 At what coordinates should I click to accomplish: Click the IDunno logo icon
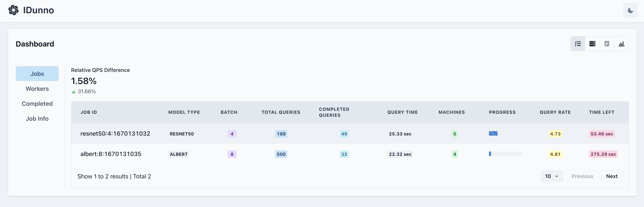tap(13, 10)
